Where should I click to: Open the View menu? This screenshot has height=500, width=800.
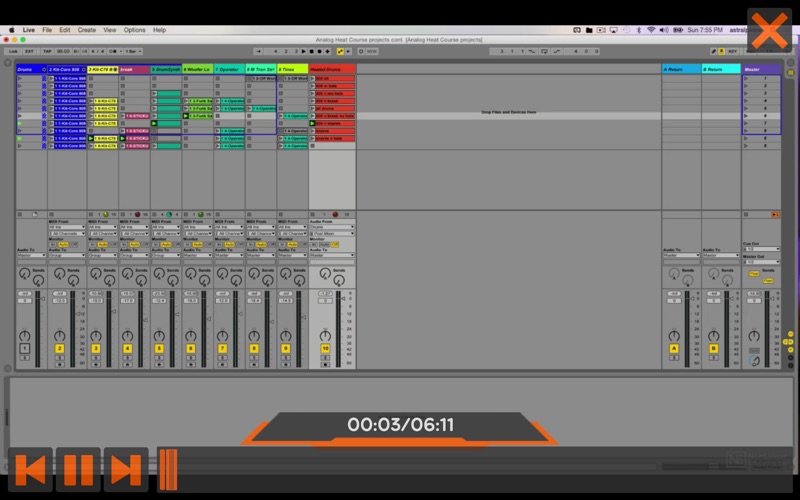[110, 30]
